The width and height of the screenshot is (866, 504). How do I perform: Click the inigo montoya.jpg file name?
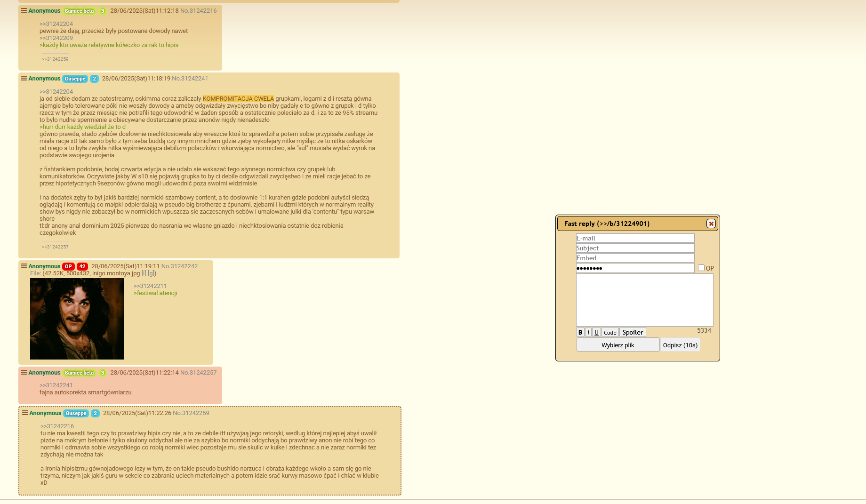[116, 273]
